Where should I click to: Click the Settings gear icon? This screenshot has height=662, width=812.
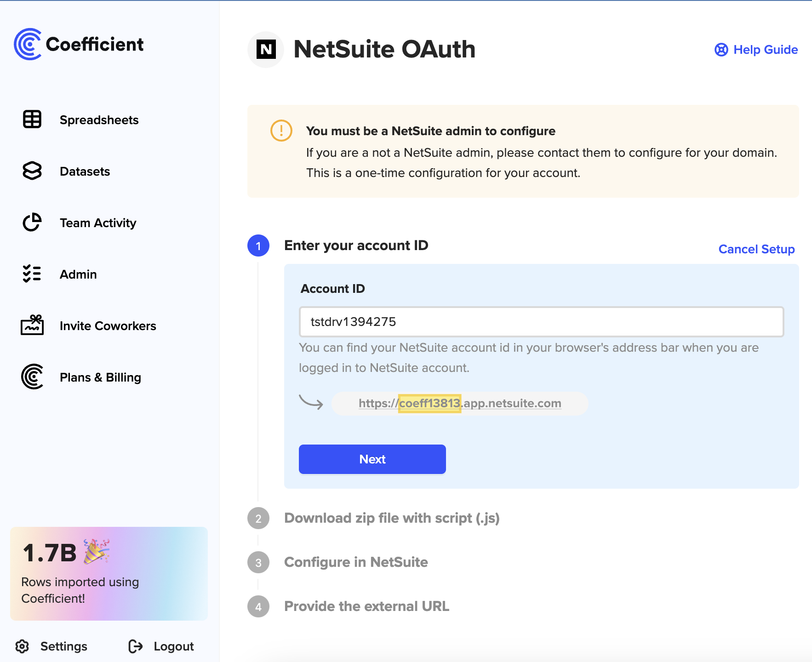pyautogui.click(x=22, y=646)
